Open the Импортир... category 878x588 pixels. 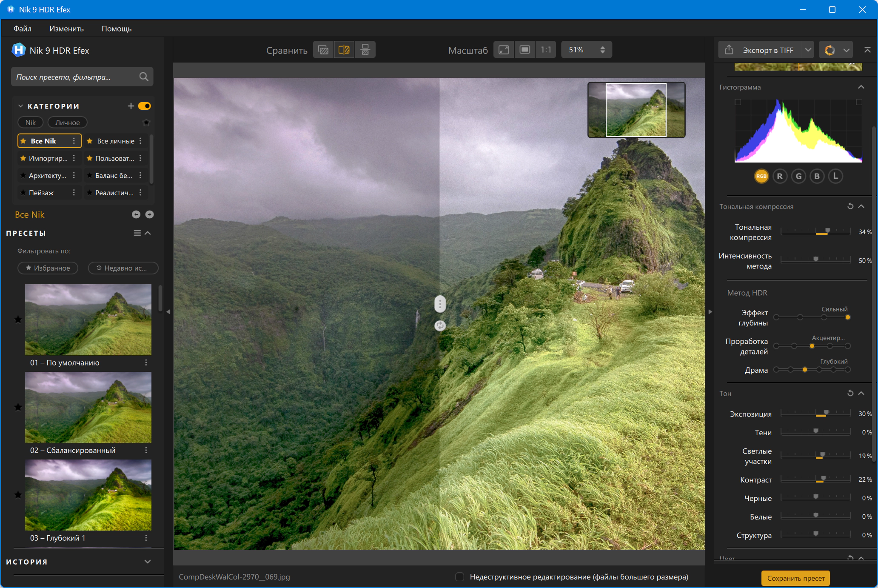pos(48,158)
